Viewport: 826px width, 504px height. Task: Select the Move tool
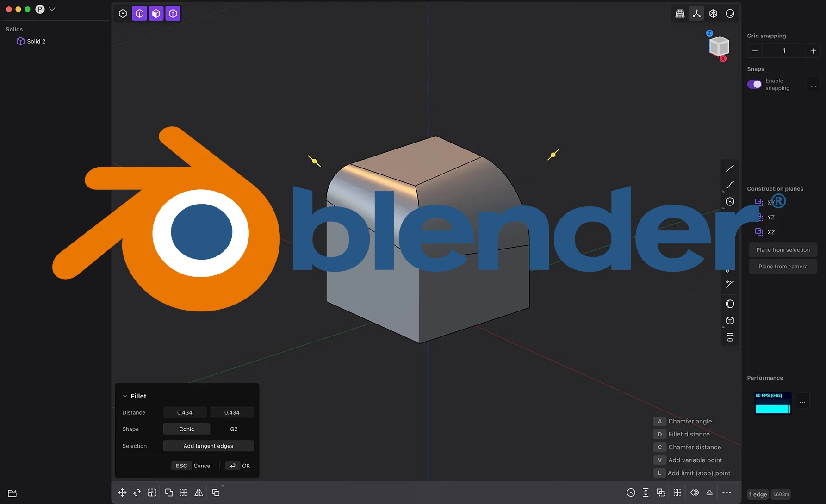(x=122, y=492)
